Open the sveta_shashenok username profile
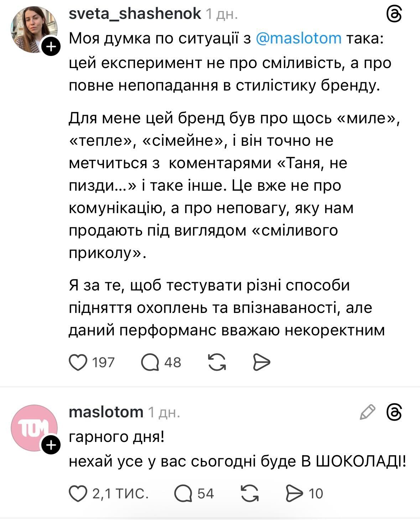 click(x=135, y=14)
